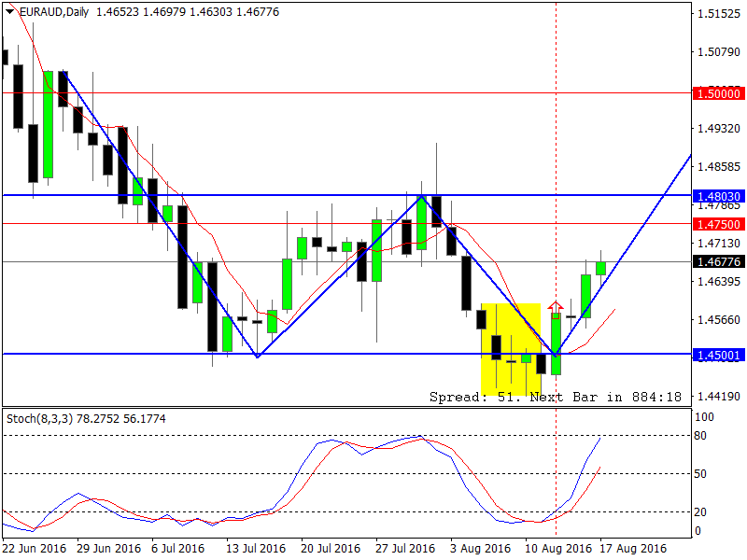Image resolution: width=747 pixels, height=560 pixels.
Task: Click the 1.48585 price scale value
Action: click(719, 167)
